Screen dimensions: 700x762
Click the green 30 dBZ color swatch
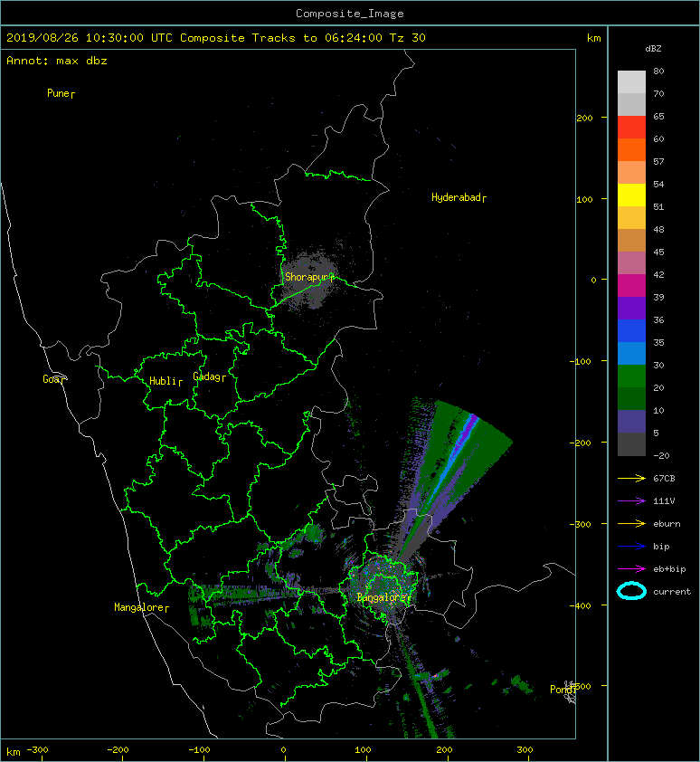pos(631,376)
